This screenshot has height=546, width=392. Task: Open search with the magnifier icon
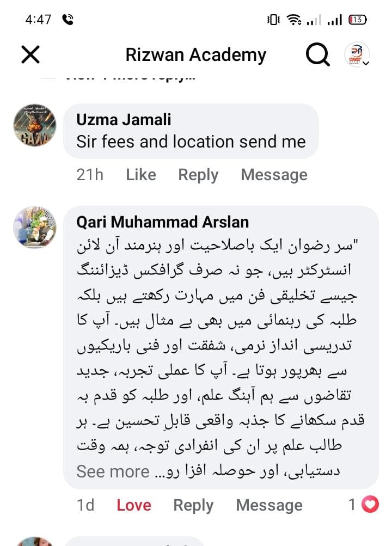[317, 54]
